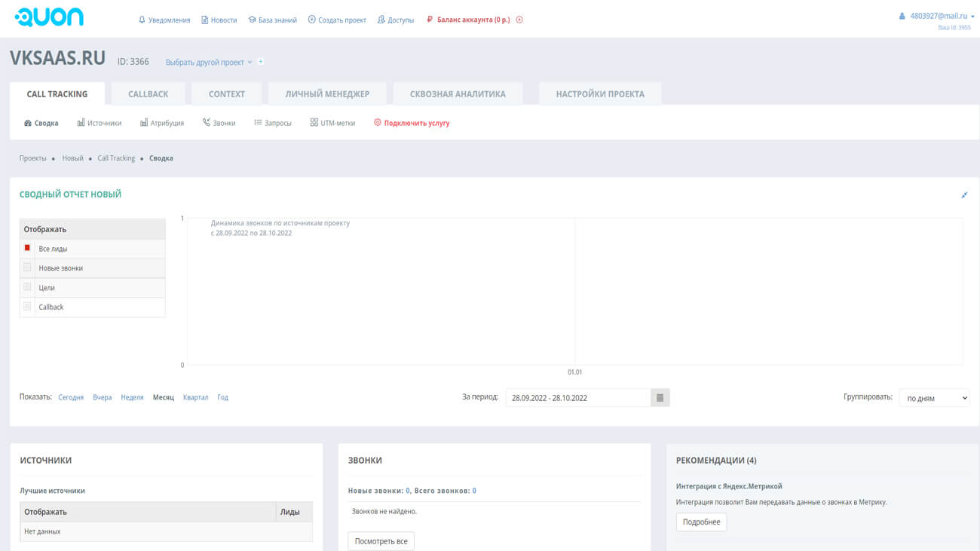Click the Quon logo
The image size is (980, 551).
tap(49, 18)
